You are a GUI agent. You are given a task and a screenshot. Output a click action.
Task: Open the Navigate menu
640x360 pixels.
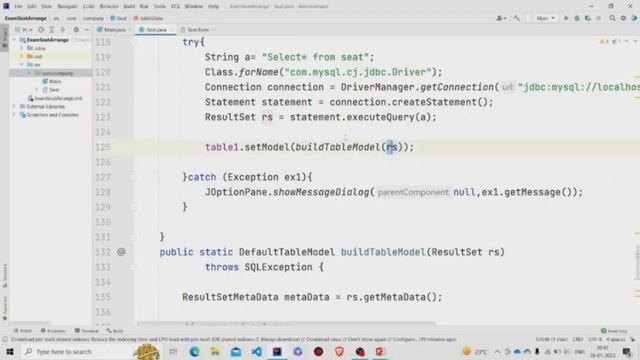pos(67,7)
